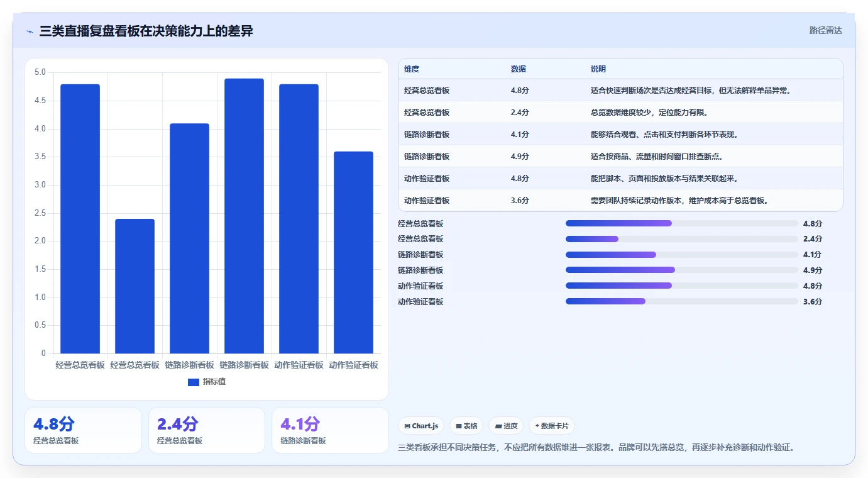Viewport: 868px width, 478px height.
Task: Select the Chart.js tag
Action: tap(421, 426)
